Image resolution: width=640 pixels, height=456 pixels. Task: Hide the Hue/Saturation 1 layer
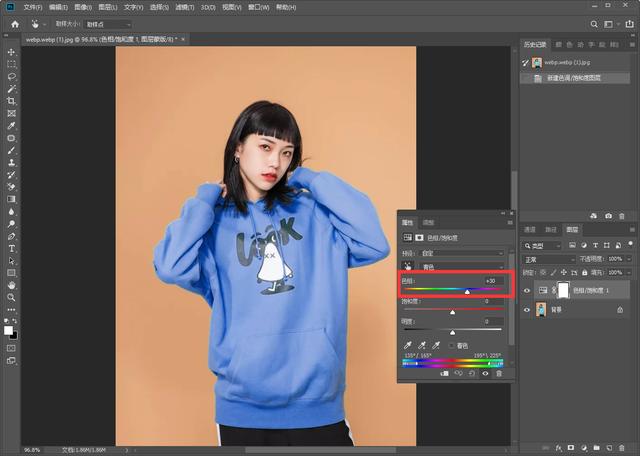(x=527, y=290)
